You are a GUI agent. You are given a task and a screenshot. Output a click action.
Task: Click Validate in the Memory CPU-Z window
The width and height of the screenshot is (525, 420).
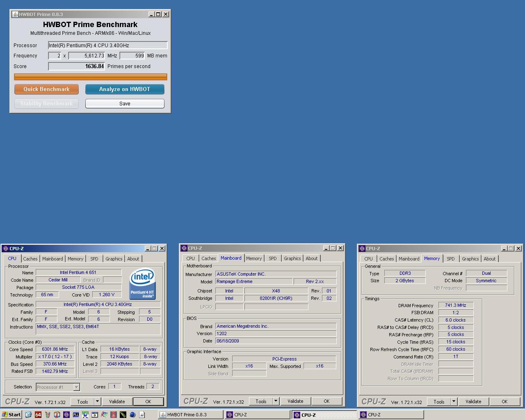pyautogui.click(x=473, y=402)
